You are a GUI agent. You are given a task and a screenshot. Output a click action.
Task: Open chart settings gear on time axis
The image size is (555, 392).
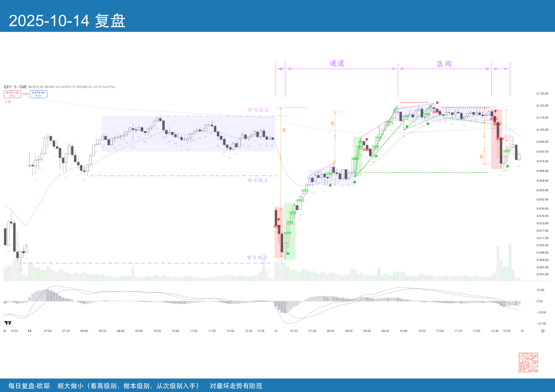(543, 331)
